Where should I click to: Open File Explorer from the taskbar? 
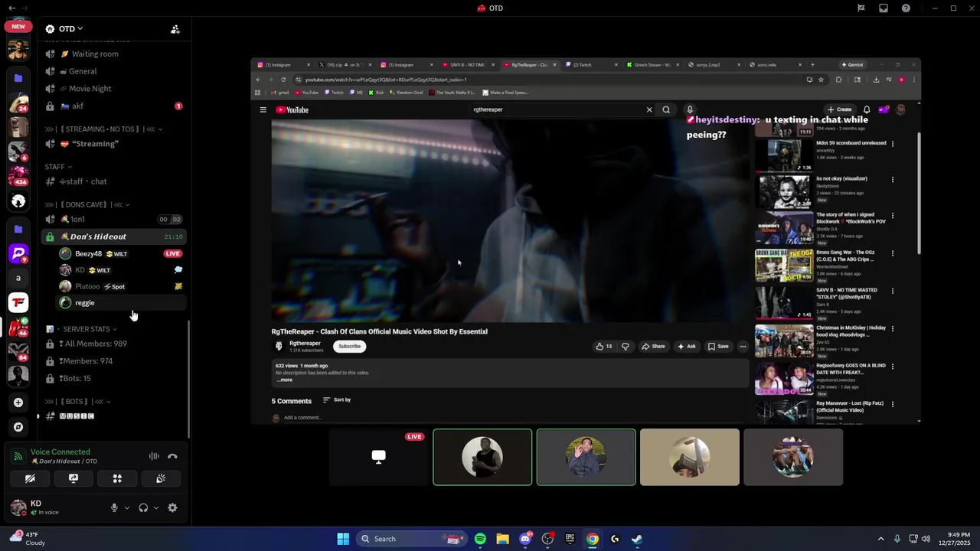pyautogui.click(x=502, y=539)
